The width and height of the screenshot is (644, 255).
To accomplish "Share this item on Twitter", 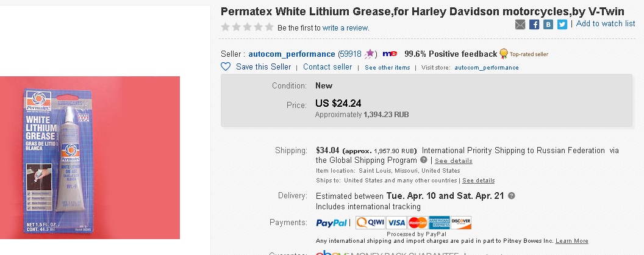I will pyautogui.click(x=562, y=24).
